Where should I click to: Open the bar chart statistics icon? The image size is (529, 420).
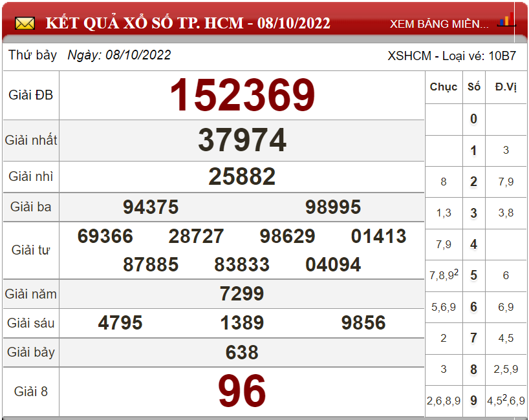pyautogui.click(x=506, y=19)
